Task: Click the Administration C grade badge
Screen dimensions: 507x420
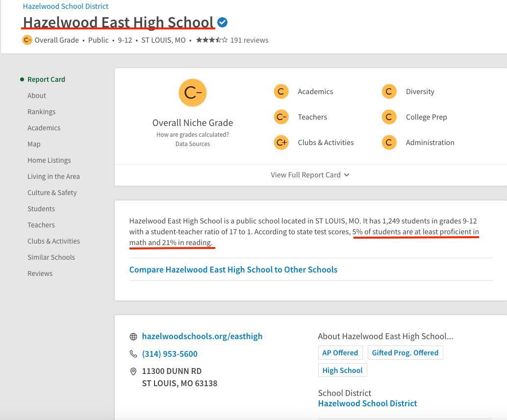Action: click(389, 143)
